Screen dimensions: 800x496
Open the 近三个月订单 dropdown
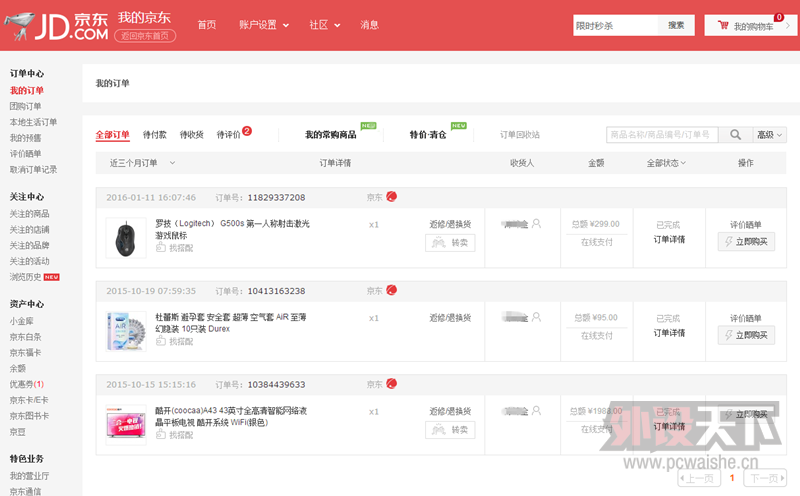(x=142, y=163)
